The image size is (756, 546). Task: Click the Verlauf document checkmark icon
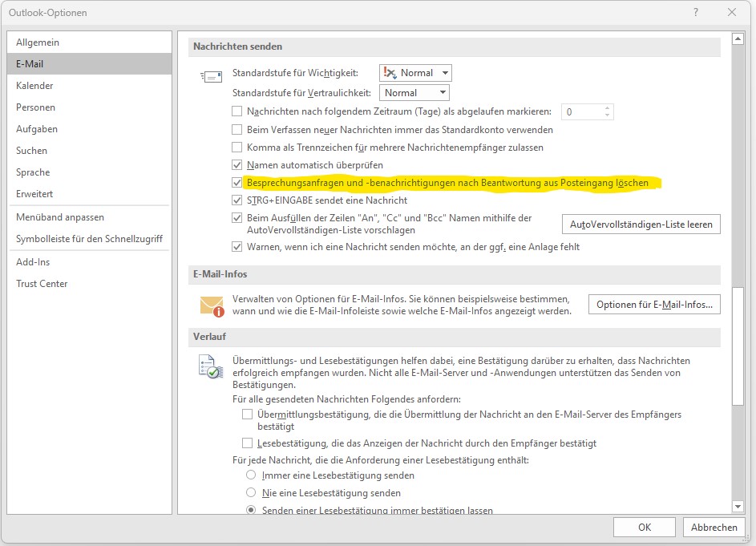pos(211,366)
